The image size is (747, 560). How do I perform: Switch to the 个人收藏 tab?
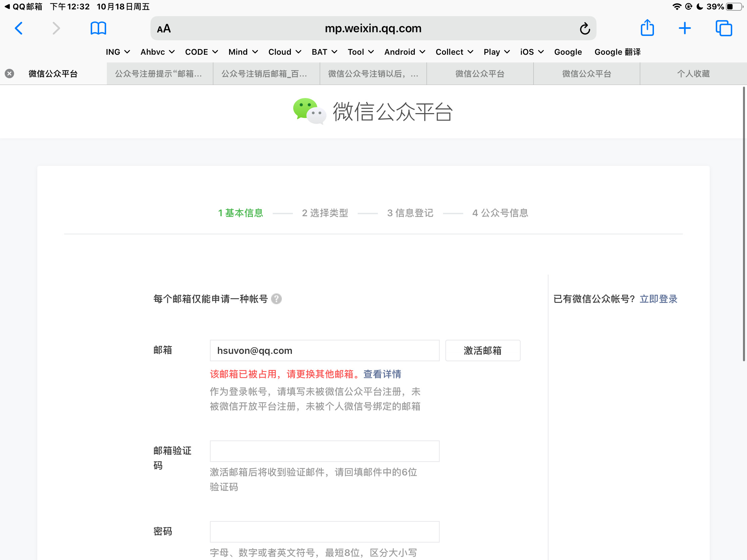tap(693, 74)
